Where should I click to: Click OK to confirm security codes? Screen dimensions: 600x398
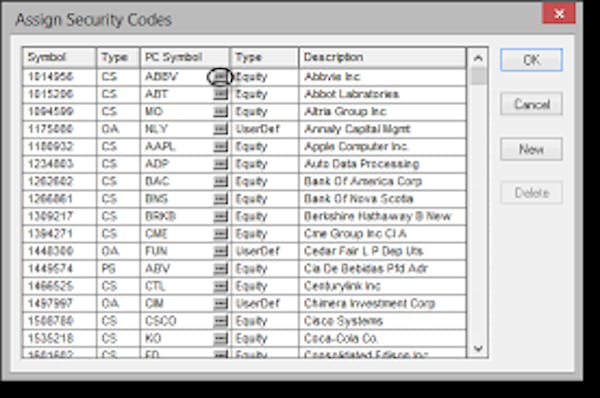531,60
